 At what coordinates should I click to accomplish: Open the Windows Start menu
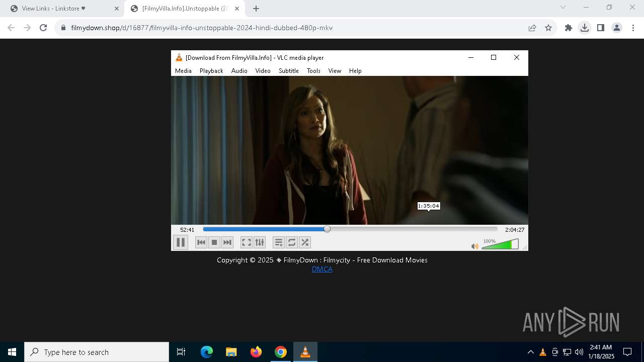12,352
